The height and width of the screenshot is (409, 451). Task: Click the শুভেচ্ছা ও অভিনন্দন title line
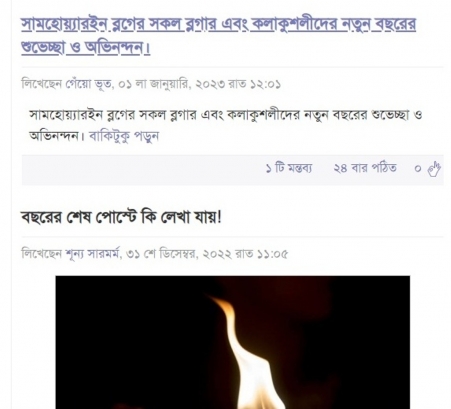[86, 48]
